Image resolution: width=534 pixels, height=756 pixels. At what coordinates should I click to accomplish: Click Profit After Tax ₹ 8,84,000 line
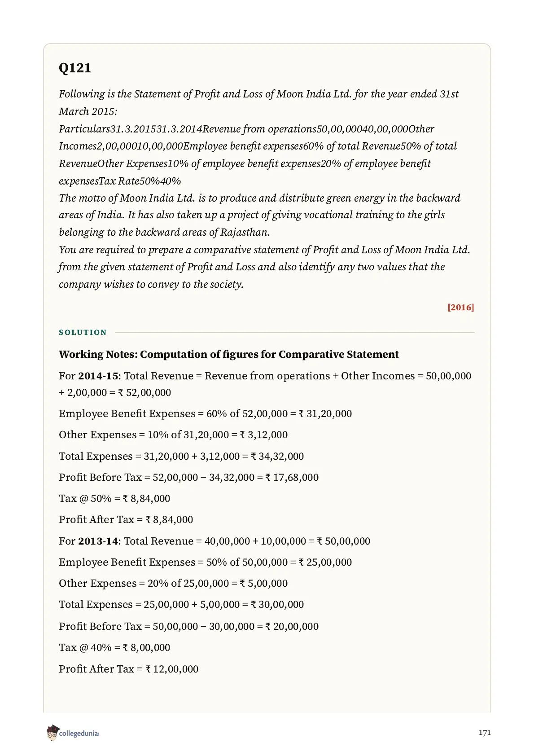click(x=126, y=519)
